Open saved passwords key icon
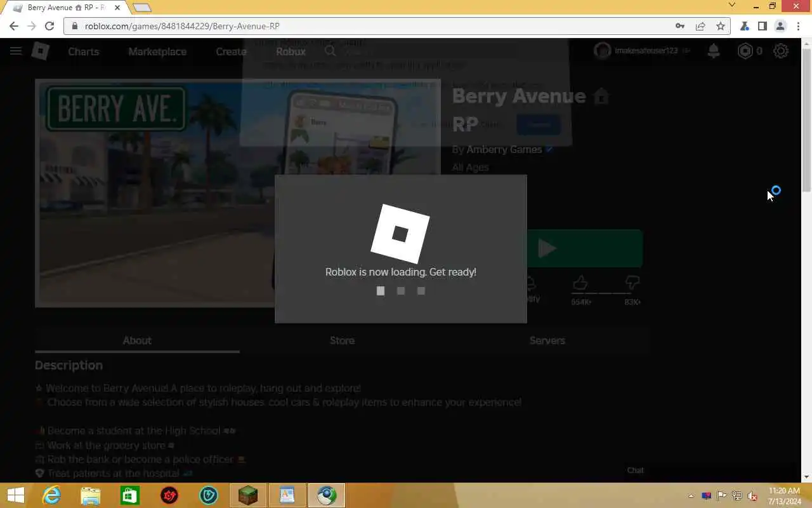The image size is (812, 508). tap(680, 26)
